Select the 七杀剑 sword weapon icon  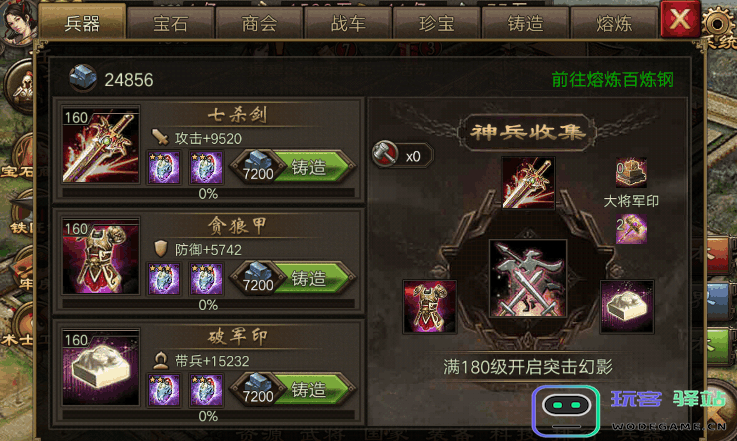[101, 145]
